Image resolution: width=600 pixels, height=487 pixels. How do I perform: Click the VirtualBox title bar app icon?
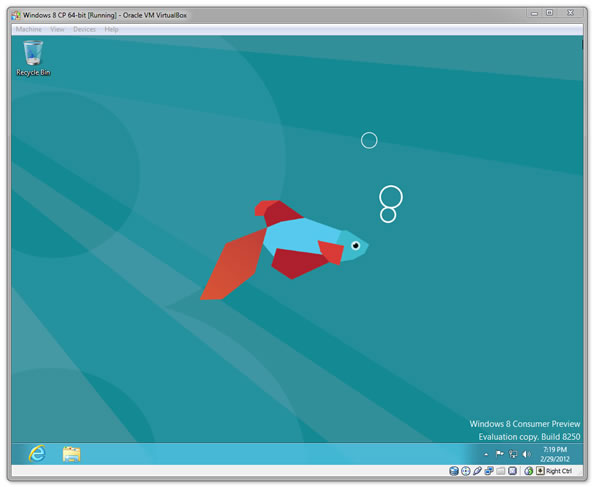pyautogui.click(x=16, y=15)
